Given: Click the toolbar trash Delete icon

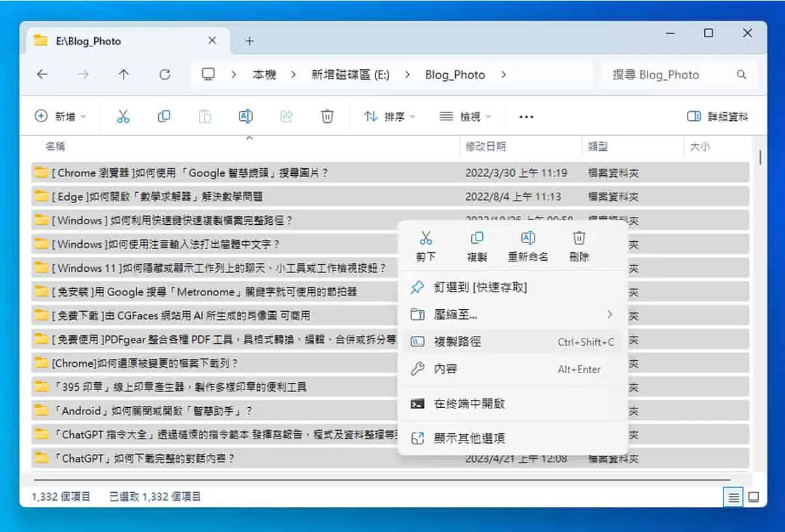Looking at the screenshot, I should click(327, 116).
